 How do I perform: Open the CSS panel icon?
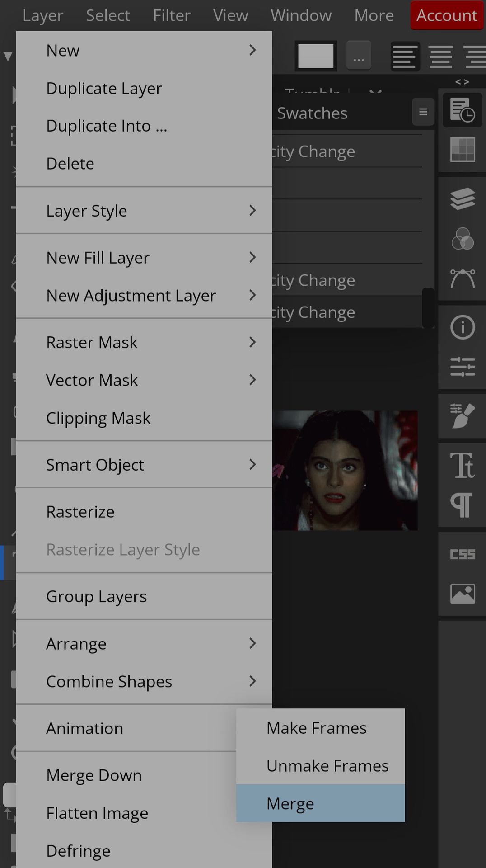click(462, 554)
